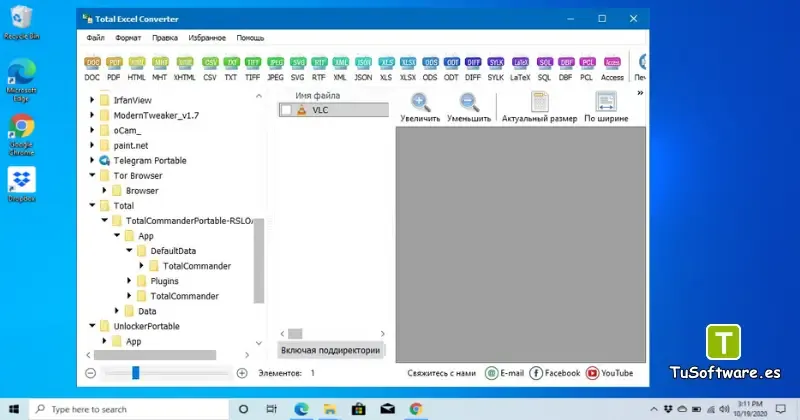The height and width of the screenshot is (420, 800).
Task: Select the UnlockerPortable folder
Action: pyautogui.click(x=146, y=326)
